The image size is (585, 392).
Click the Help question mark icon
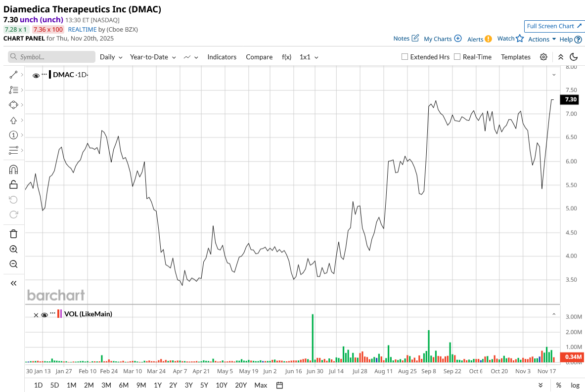578,40
